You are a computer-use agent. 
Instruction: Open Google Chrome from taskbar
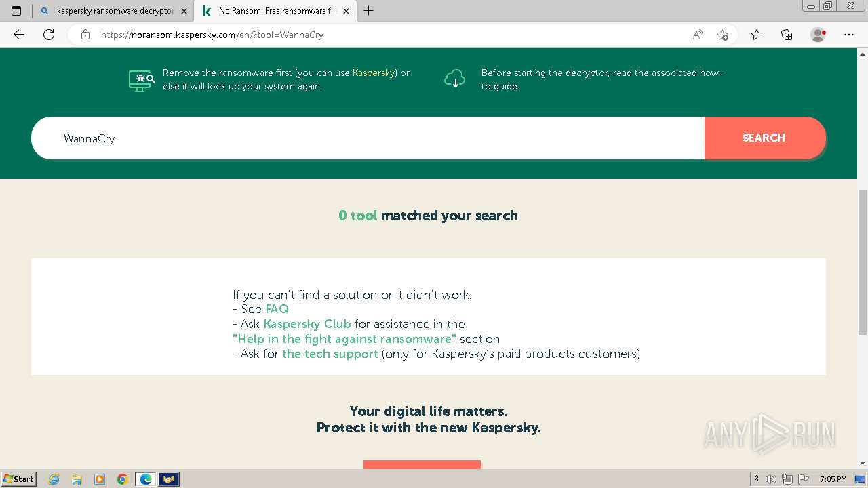pos(122,479)
